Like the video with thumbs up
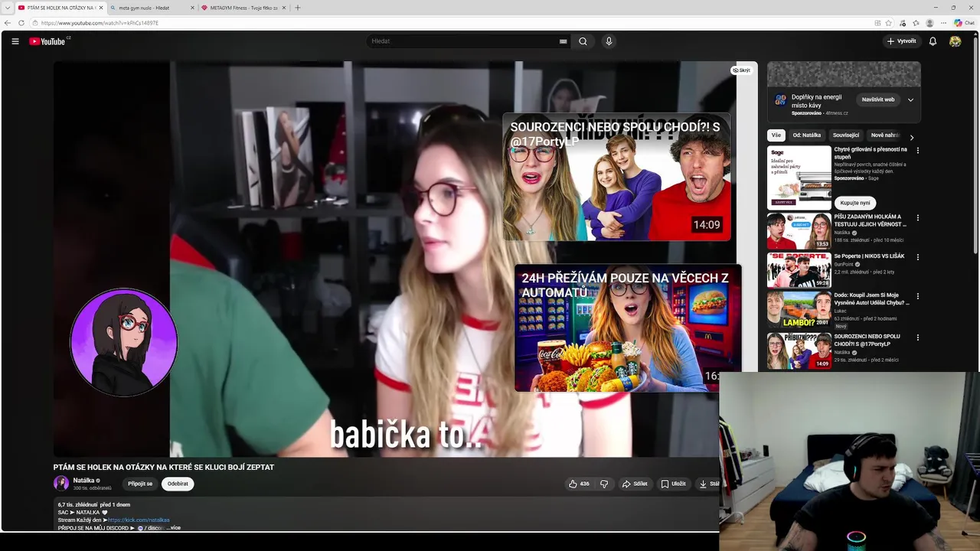 579,484
